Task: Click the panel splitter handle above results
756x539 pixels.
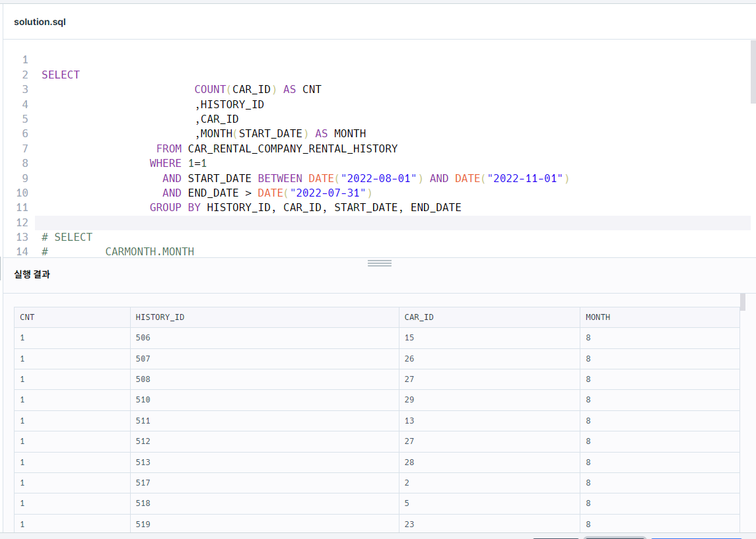Action: [x=380, y=263]
